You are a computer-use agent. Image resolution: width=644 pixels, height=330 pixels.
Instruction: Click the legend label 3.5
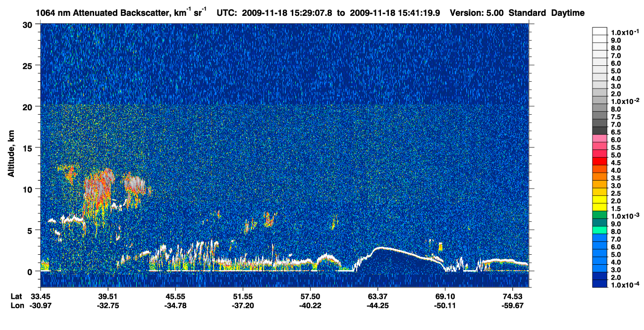point(616,178)
